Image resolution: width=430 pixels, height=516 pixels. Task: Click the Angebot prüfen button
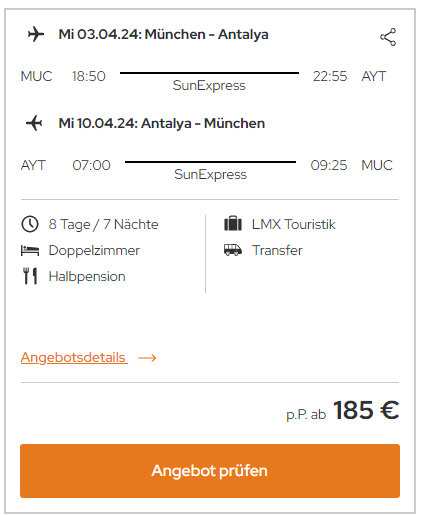coord(210,471)
